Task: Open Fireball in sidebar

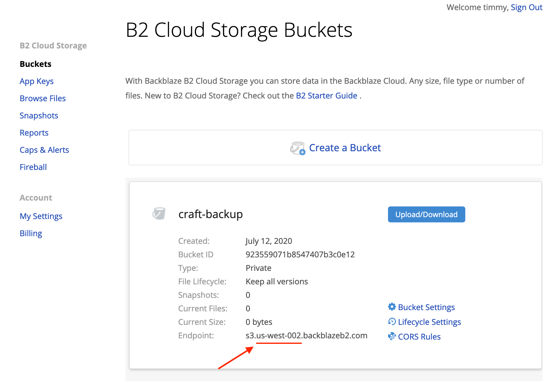Action: pos(33,167)
